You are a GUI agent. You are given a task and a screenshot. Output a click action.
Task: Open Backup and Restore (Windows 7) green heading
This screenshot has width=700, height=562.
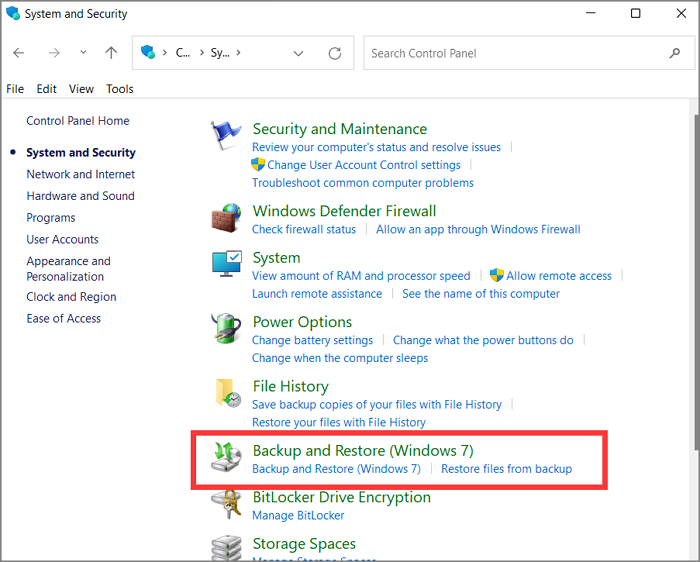click(x=363, y=451)
